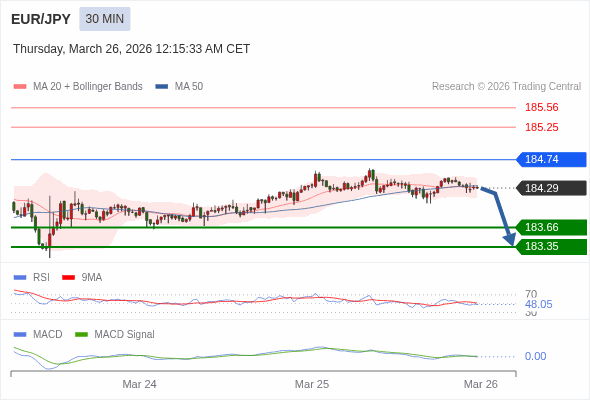Screen dimensions: 590x400
Task: Click the chart date and time line
Action: click(x=131, y=49)
